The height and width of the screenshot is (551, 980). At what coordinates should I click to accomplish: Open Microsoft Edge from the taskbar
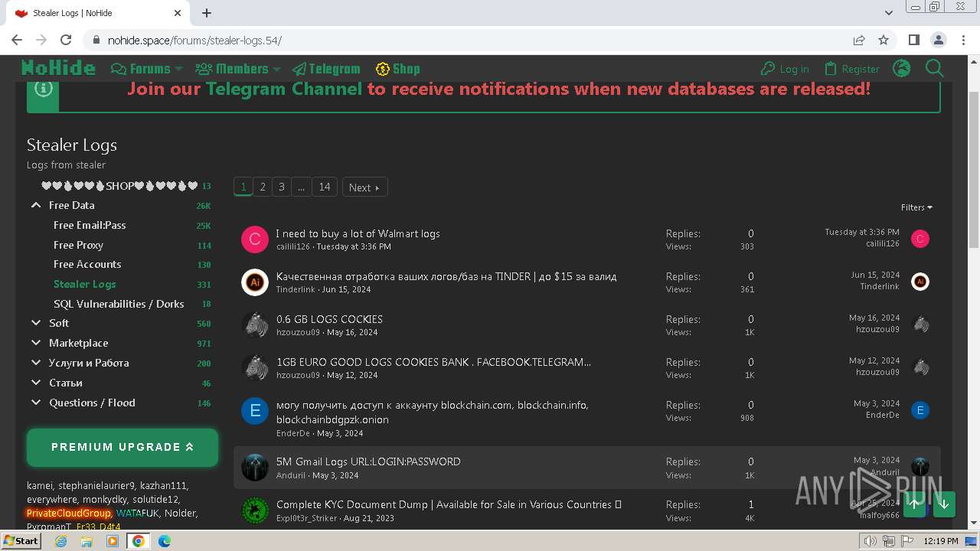164,541
